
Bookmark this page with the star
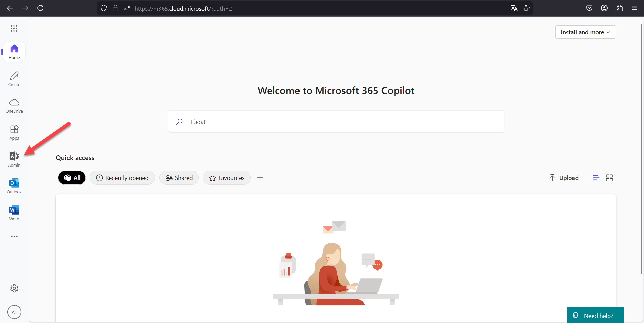tap(526, 8)
